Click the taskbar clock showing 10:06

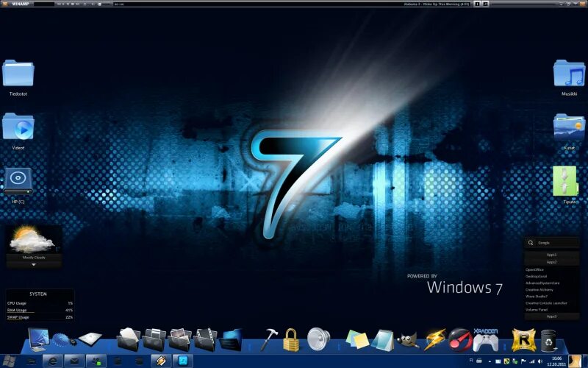(x=556, y=361)
